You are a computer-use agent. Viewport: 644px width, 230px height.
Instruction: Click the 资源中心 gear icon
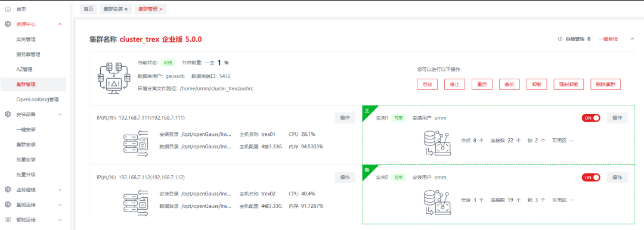(x=7, y=24)
